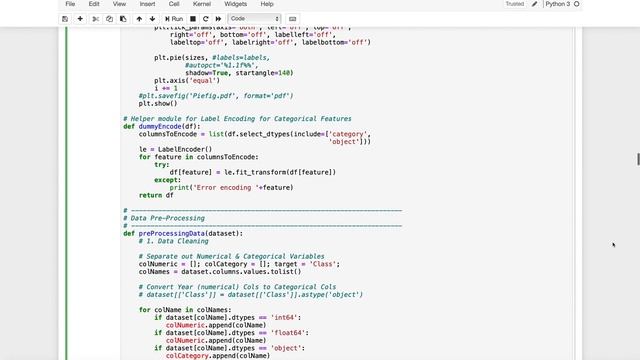Click the "print('Error encoding '+feature)" line
This screenshot has width=640, height=360.
(231, 188)
